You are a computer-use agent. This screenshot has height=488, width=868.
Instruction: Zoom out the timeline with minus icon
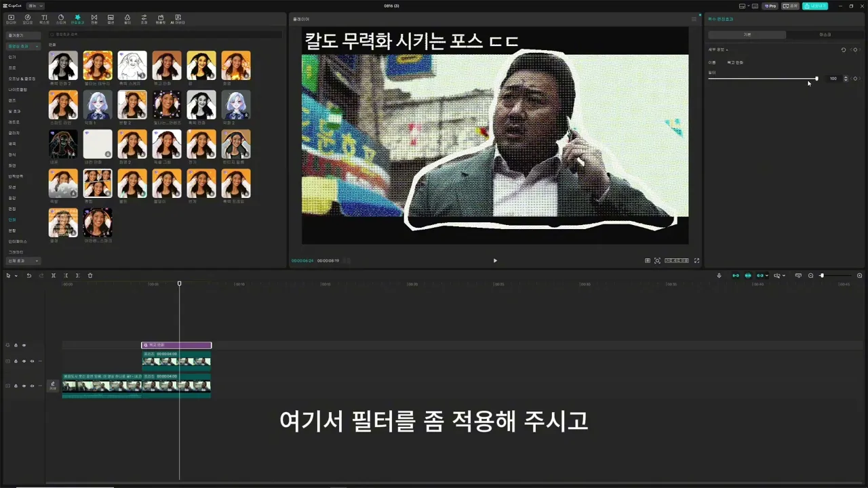pyautogui.click(x=810, y=276)
